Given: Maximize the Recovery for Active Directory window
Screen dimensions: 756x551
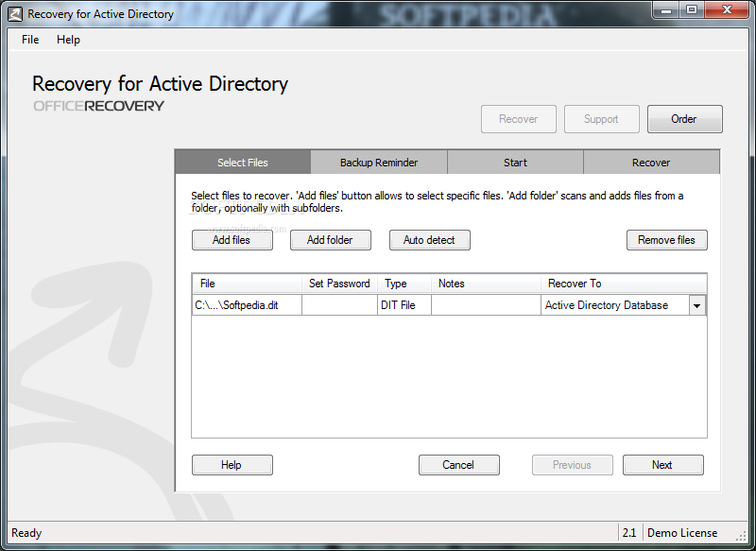Looking at the screenshot, I should (x=692, y=10).
